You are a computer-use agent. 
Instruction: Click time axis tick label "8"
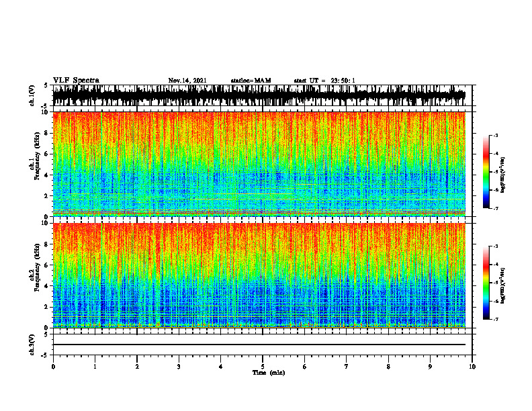pyautogui.click(x=388, y=367)
